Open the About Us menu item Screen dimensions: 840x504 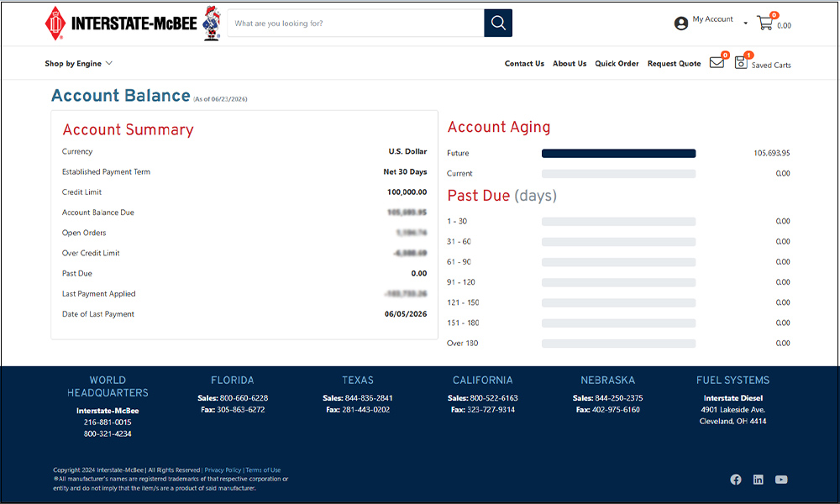click(570, 63)
